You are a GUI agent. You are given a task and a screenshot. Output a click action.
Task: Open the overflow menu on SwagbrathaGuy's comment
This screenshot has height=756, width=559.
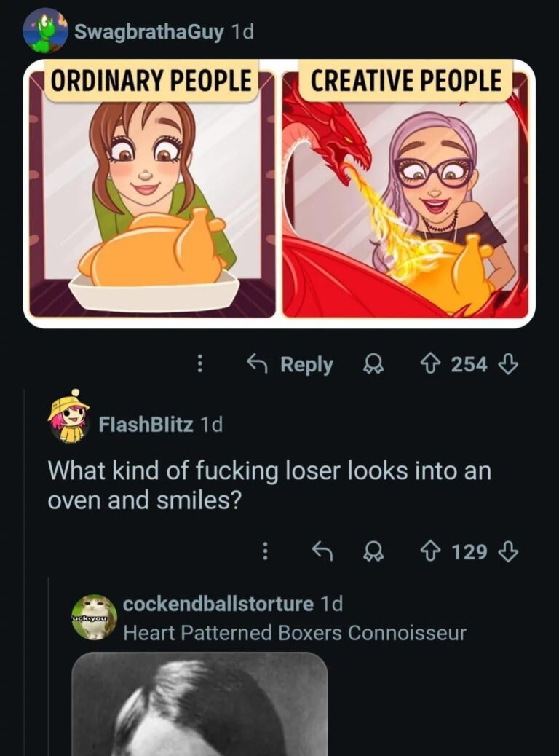click(202, 363)
